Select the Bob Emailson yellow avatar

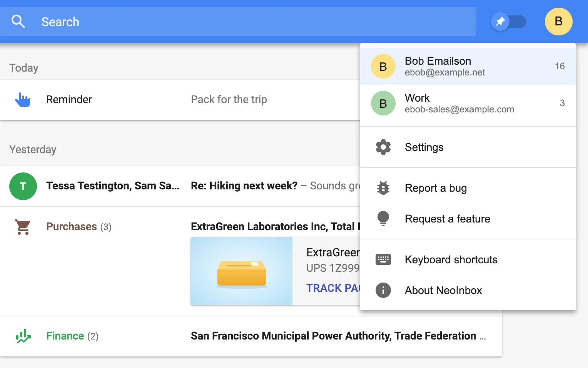(x=383, y=66)
